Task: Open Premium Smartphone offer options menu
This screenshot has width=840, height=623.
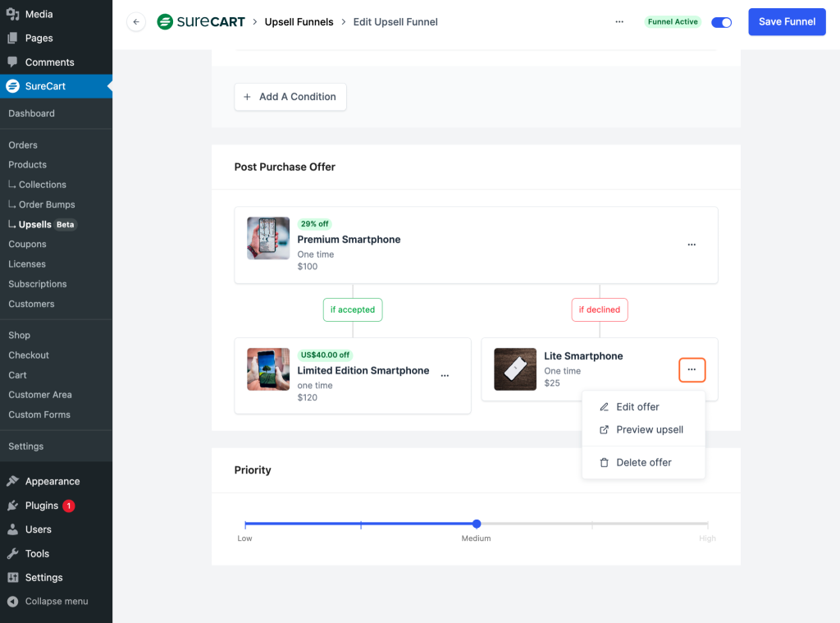Action: [692, 245]
